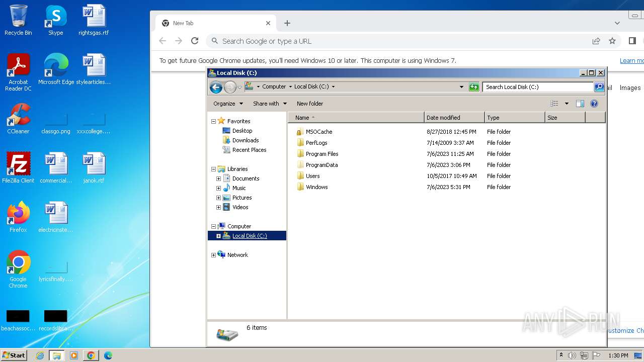644x362 pixels.
Task: Toggle Chrome side panel icon
Action: (x=632, y=41)
